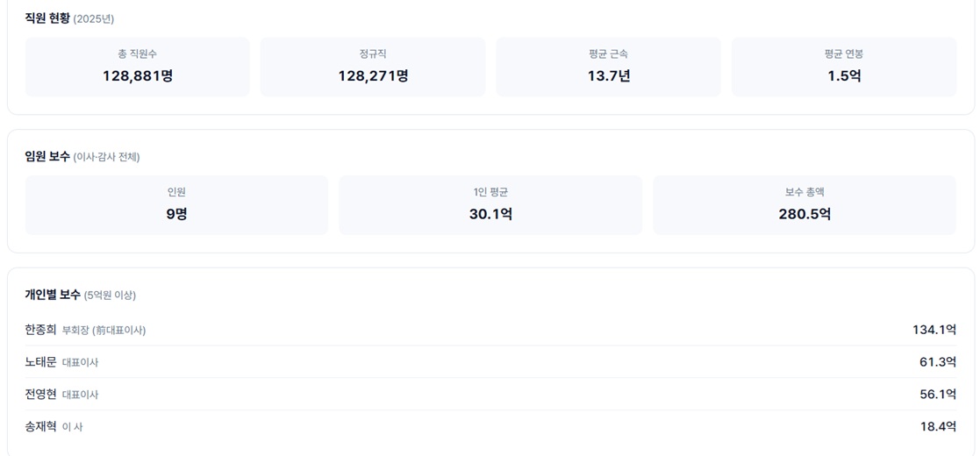Click the 134.1억 compensation amount
980x456 pixels.
point(934,330)
